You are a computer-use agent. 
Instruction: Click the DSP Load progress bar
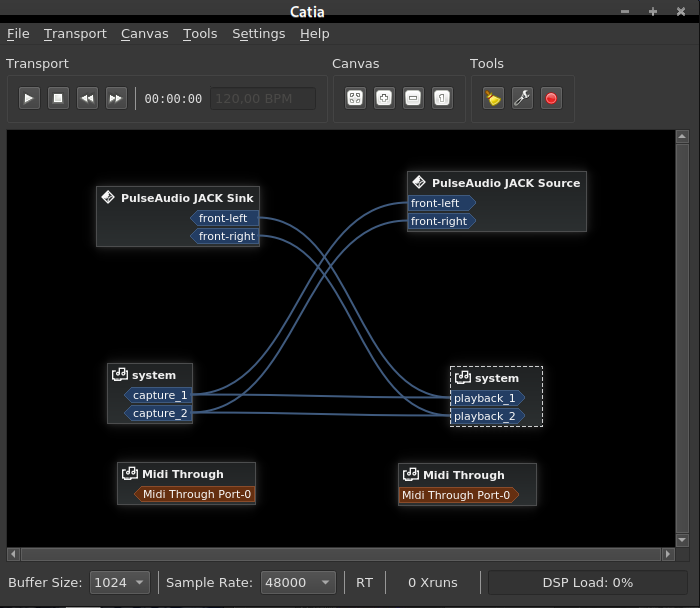[587, 582]
